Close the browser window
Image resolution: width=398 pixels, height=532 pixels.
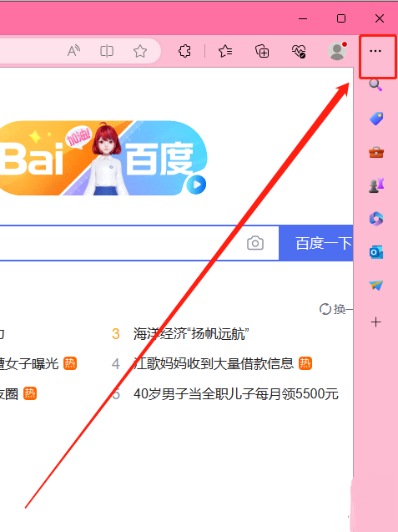[x=380, y=18]
